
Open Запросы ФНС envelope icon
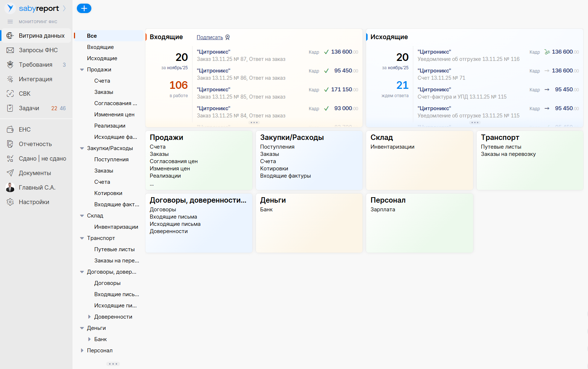[10, 50]
